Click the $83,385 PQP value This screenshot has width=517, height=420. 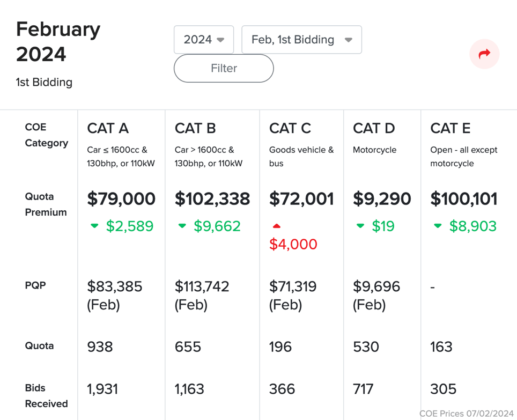[114, 286]
